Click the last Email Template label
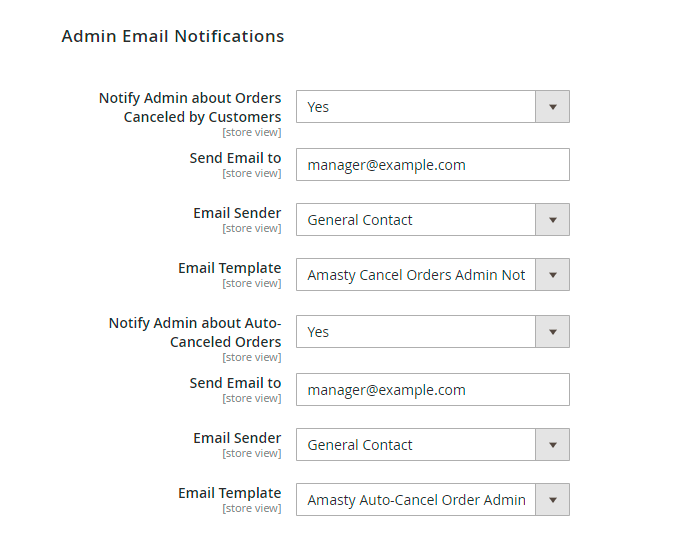684x539 pixels. pos(229,493)
